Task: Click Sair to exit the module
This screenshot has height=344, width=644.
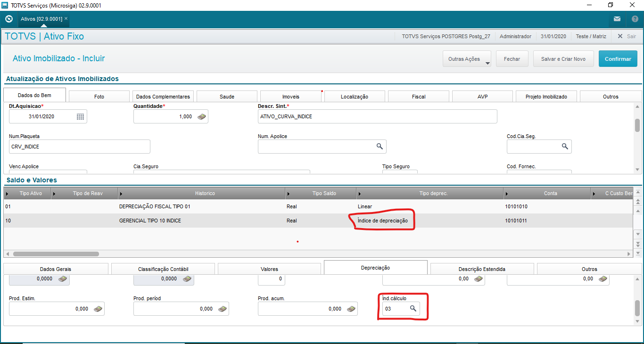Action: 627,36
